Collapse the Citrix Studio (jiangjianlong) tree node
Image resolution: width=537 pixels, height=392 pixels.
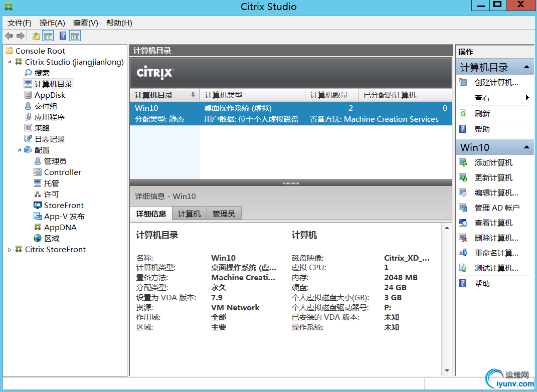click(10, 62)
